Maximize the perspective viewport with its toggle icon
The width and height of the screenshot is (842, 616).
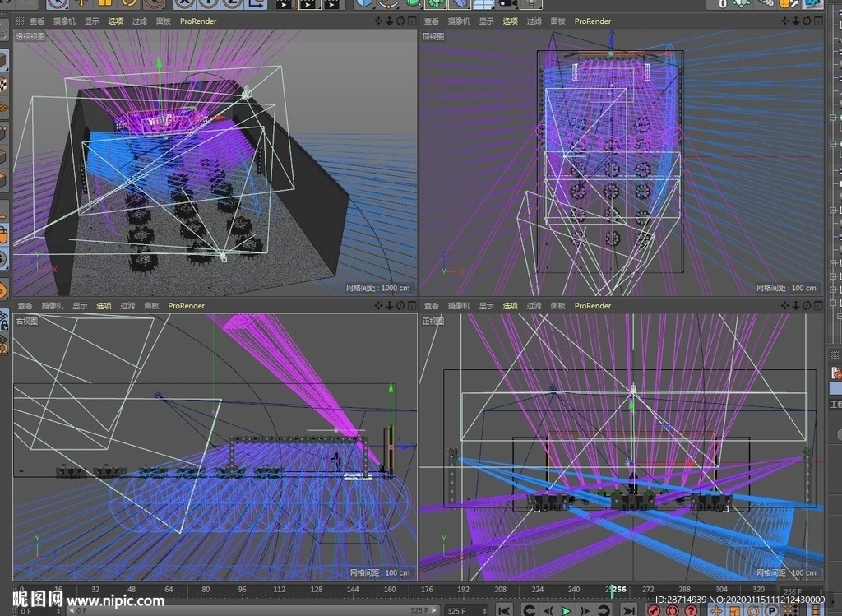tap(410, 21)
